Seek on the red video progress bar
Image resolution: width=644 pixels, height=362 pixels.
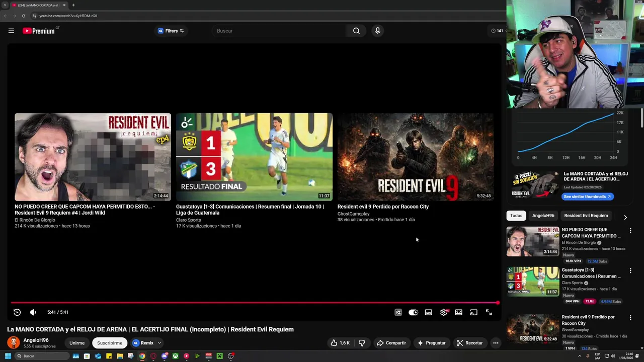(x=254, y=303)
